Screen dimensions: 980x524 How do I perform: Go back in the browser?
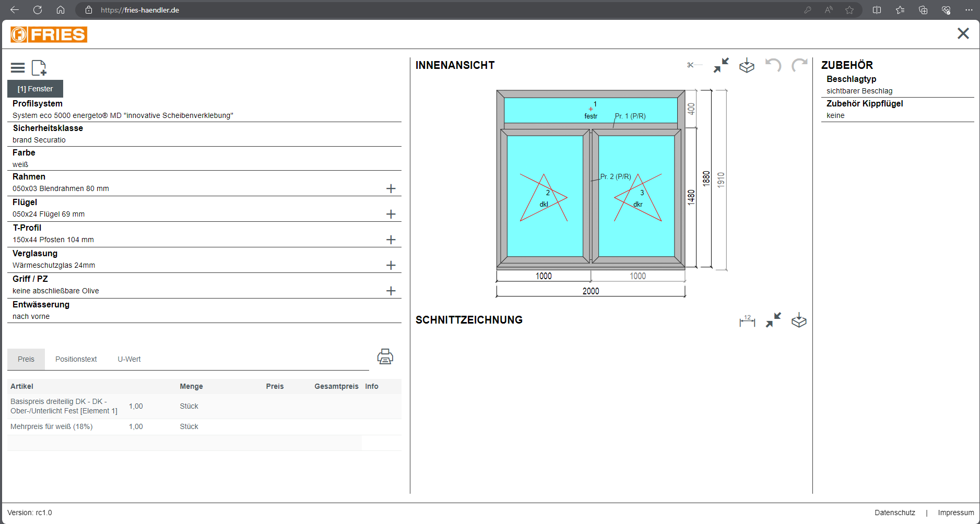(15, 10)
